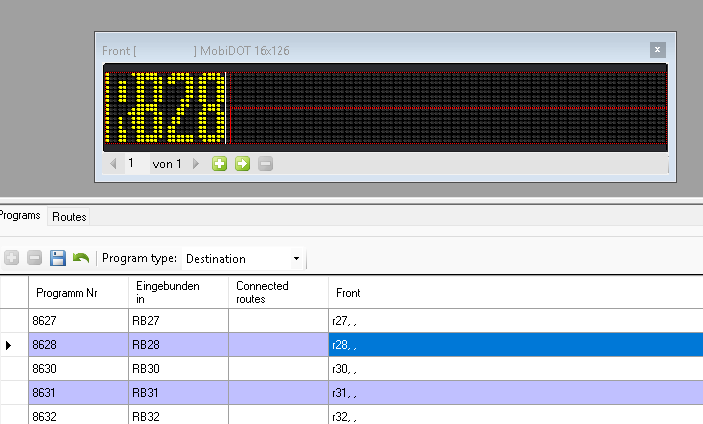Select the RB28 cell

coord(178,345)
